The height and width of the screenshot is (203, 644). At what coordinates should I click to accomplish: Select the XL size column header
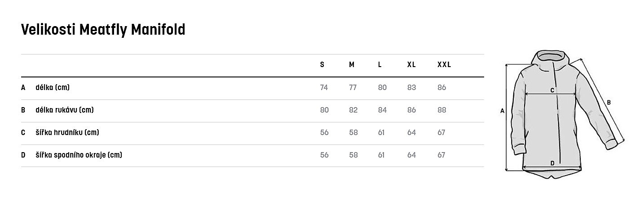click(411, 65)
